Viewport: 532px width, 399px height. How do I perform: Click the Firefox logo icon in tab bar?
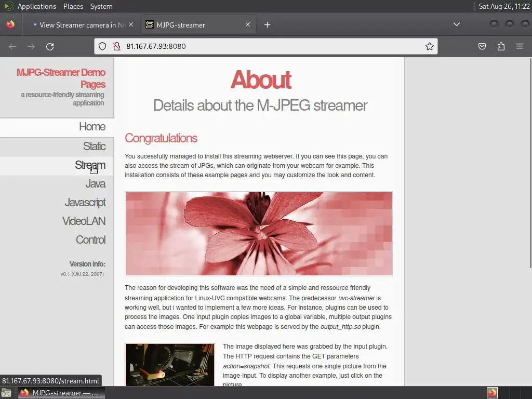click(x=10, y=24)
